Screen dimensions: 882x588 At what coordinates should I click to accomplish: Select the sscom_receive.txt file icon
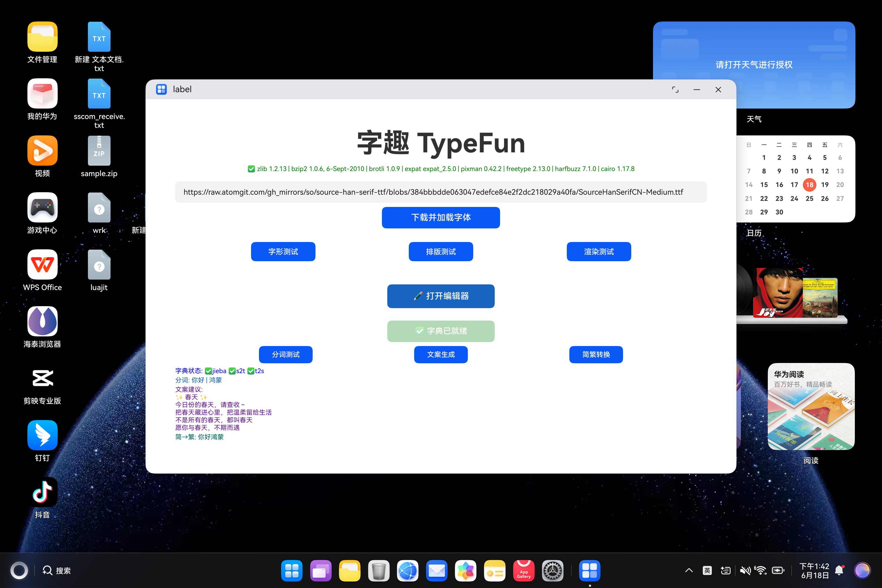(x=99, y=93)
